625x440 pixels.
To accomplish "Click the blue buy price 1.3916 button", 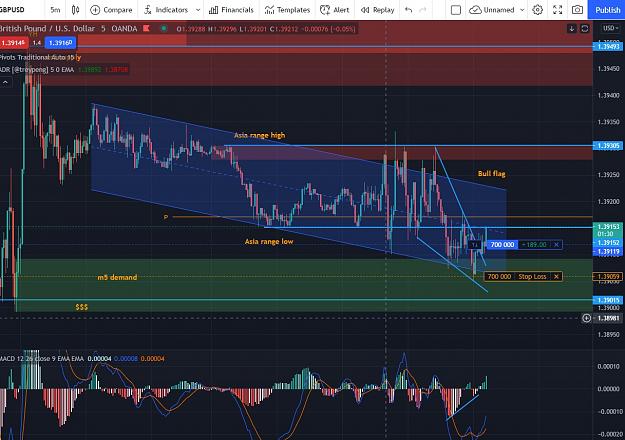I will [x=60, y=43].
